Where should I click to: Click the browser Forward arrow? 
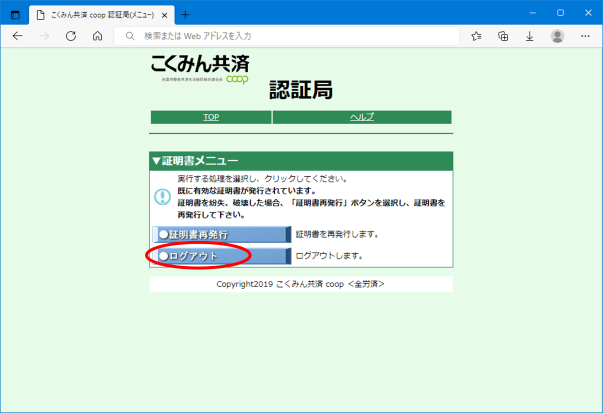point(44,36)
